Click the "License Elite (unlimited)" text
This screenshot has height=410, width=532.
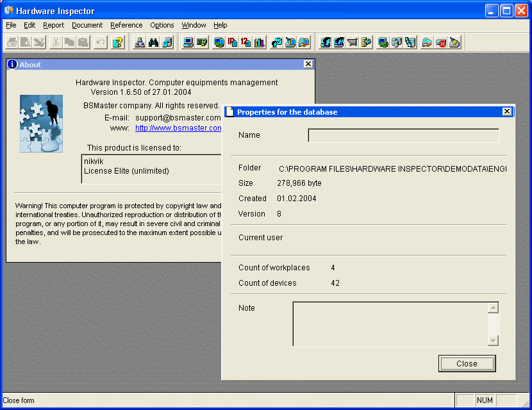[126, 170]
